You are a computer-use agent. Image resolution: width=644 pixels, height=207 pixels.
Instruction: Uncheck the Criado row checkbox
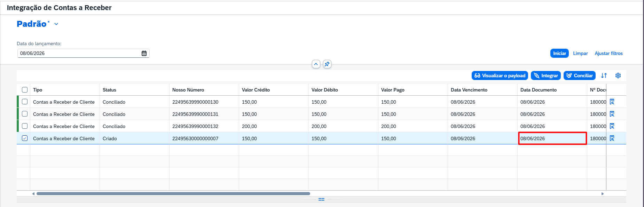(x=25, y=138)
